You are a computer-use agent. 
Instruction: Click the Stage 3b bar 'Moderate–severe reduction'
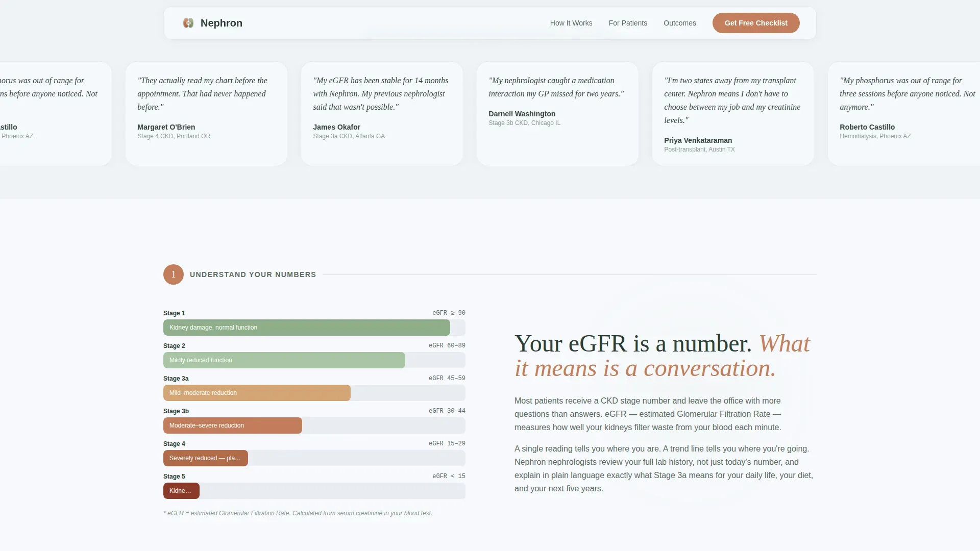click(233, 425)
